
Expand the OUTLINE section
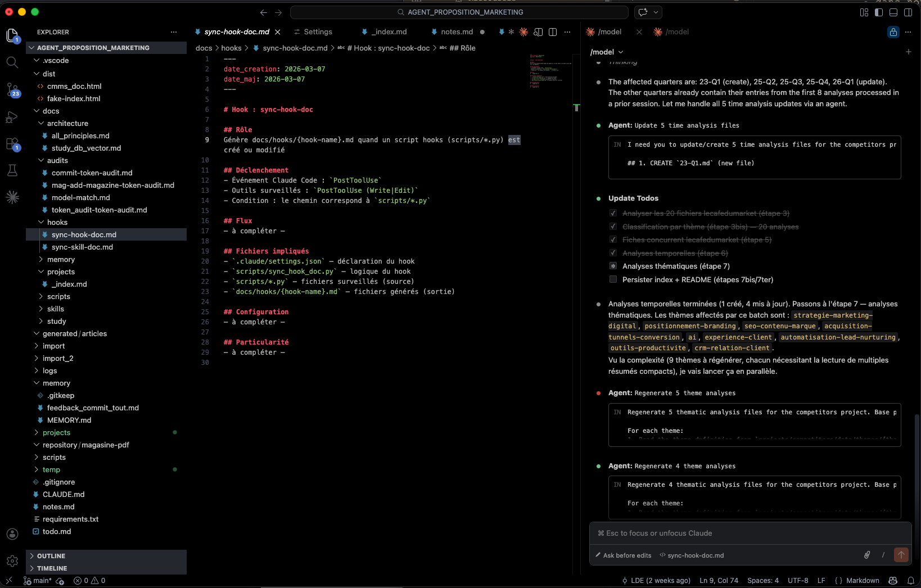tap(51, 556)
